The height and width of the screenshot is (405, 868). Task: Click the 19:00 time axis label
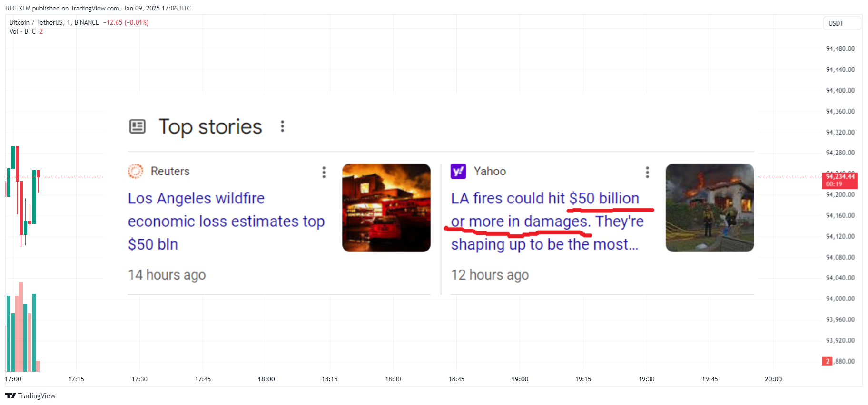pos(520,379)
